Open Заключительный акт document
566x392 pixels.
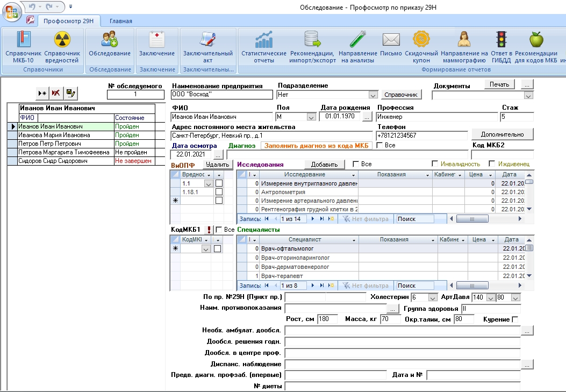(207, 47)
